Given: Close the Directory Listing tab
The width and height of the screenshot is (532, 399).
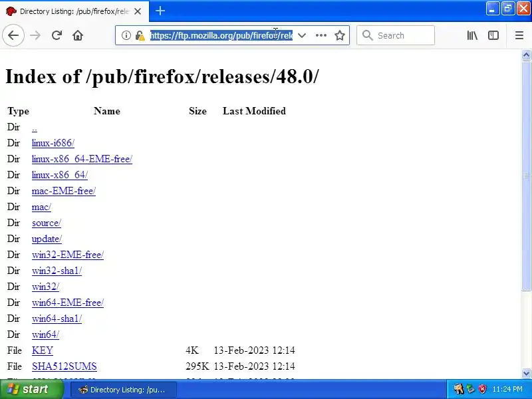Looking at the screenshot, I should 138,11.
